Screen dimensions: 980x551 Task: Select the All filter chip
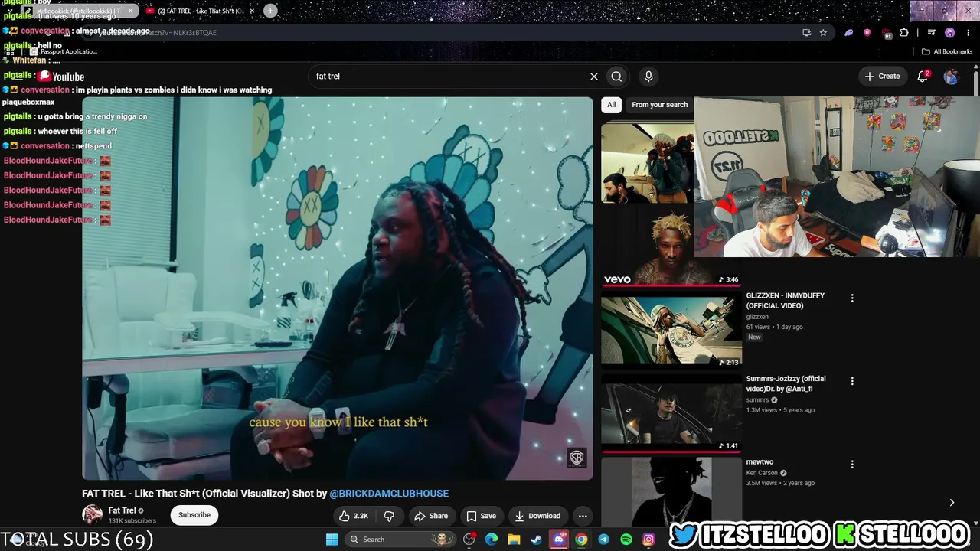click(611, 105)
